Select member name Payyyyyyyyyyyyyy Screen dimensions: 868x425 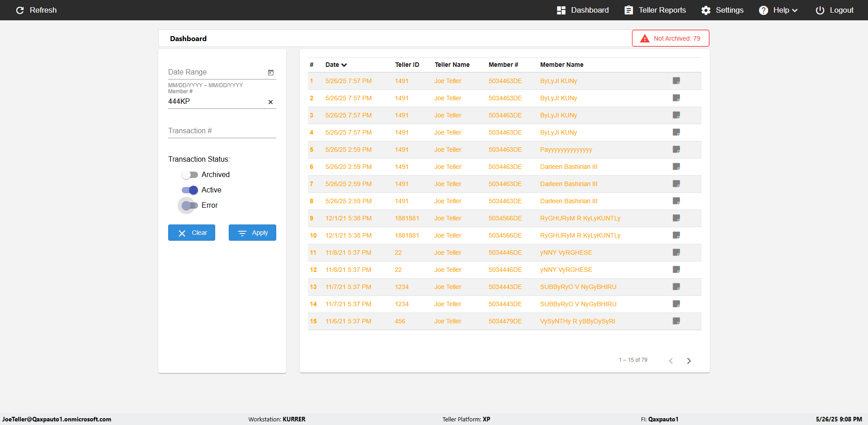tap(566, 149)
